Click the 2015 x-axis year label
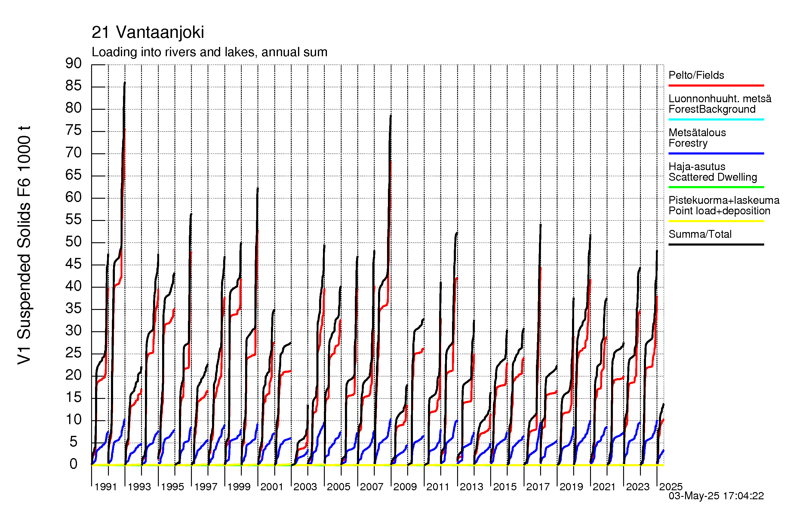 (505, 487)
